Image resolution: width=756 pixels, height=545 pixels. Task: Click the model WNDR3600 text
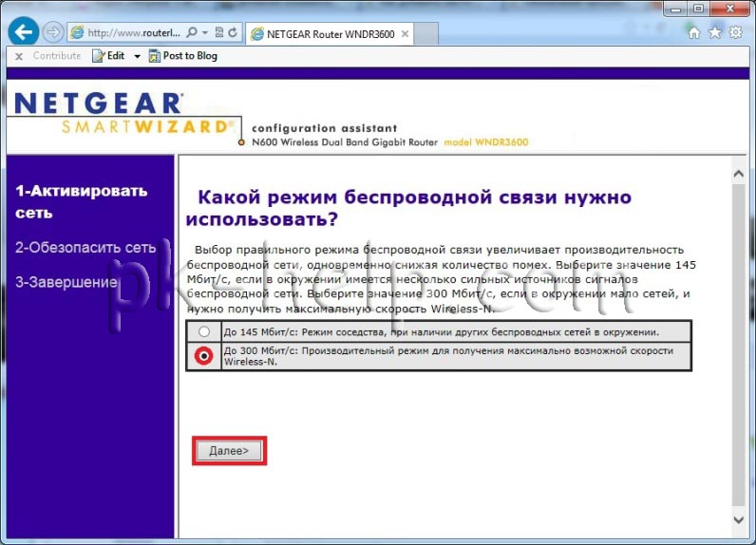(x=486, y=142)
